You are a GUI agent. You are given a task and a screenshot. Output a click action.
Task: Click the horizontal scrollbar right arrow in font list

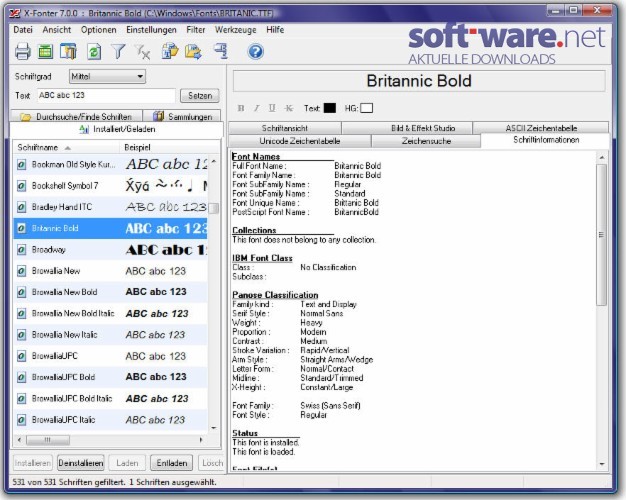pos(201,440)
